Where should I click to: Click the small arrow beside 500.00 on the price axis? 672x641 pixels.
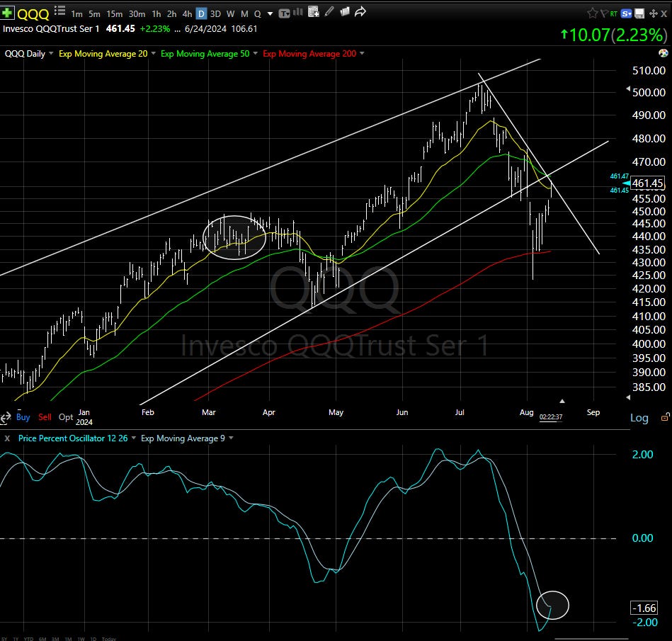coord(628,89)
